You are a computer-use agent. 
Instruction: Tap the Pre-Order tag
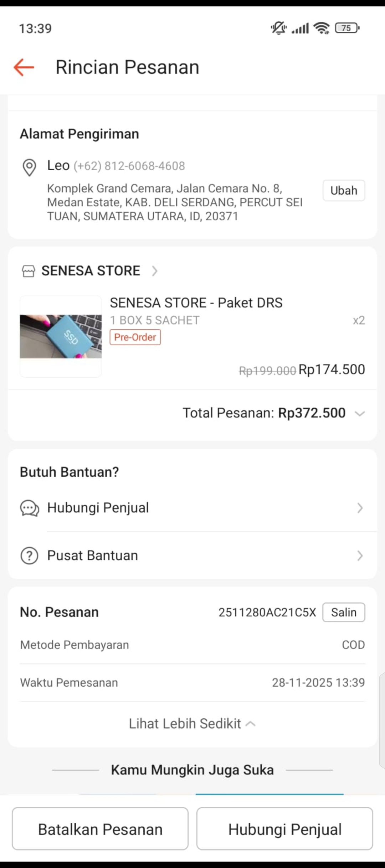(135, 337)
